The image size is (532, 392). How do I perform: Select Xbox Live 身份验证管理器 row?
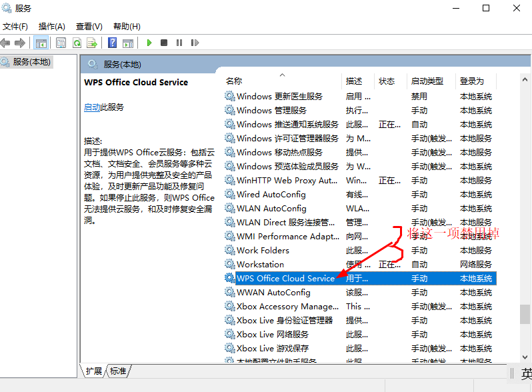[360, 321]
